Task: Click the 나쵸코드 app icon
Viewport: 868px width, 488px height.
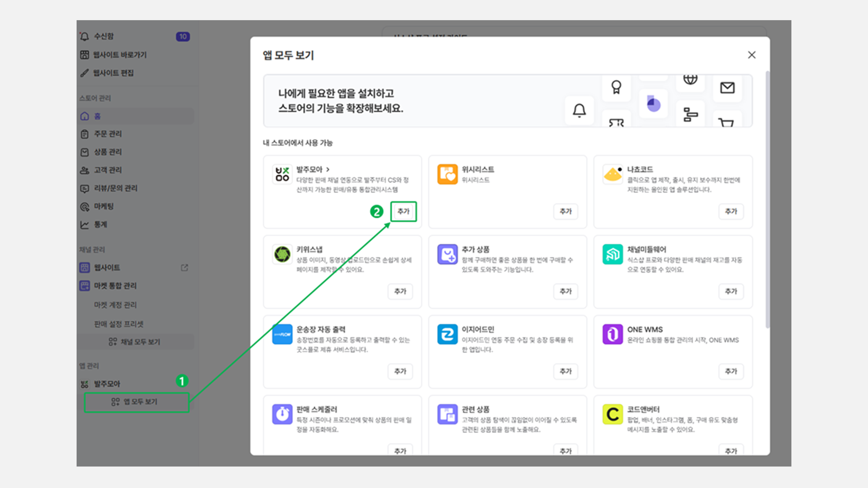Action: pos(612,174)
